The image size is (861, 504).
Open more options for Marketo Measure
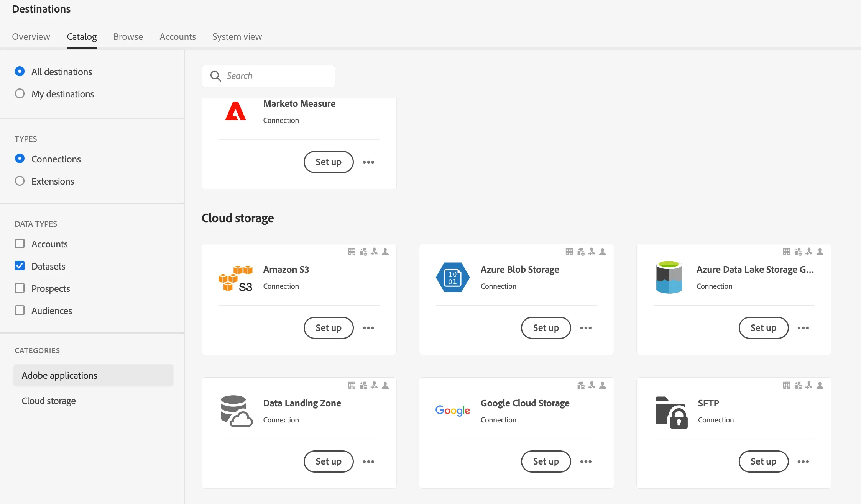pyautogui.click(x=368, y=162)
